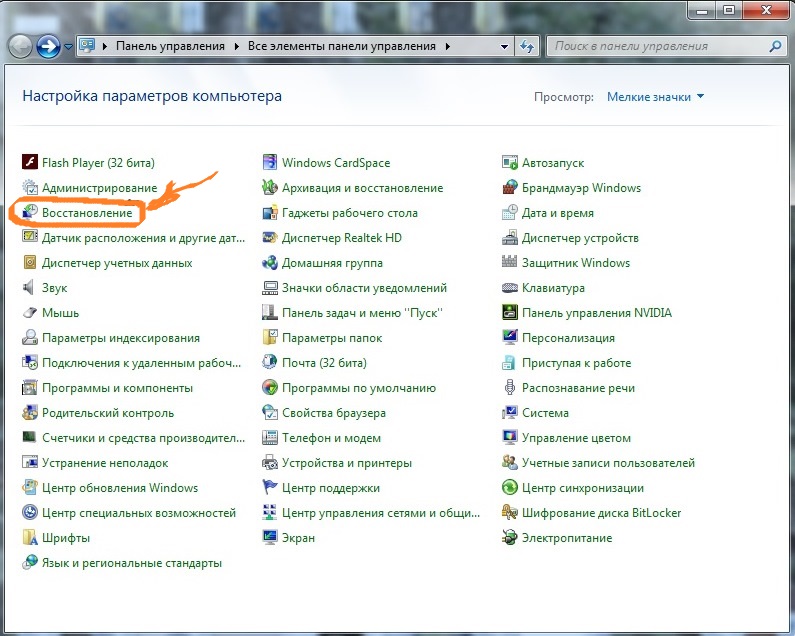Select Все элементы панели управления breadcrumb
Screen dimensions: 795x636
click(x=342, y=46)
